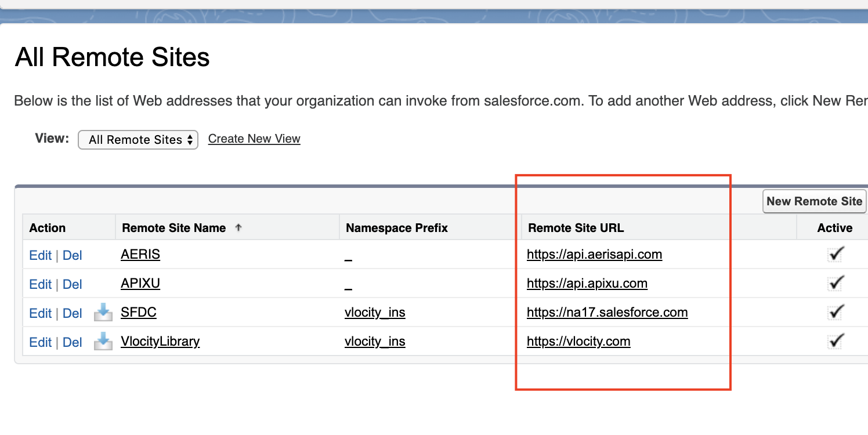Click the 'View:' label
The width and height of the screenshot is (868, 435).
pos(52,138)
